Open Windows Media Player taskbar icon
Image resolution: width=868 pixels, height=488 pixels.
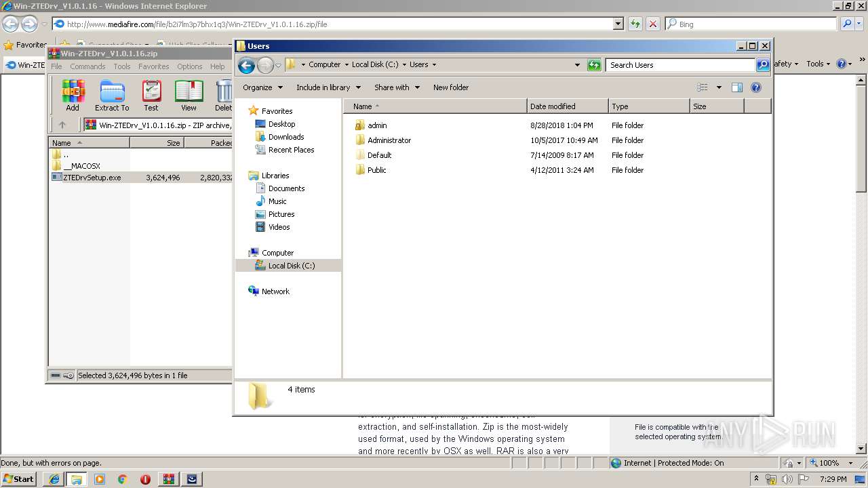(x=100, y=479)
